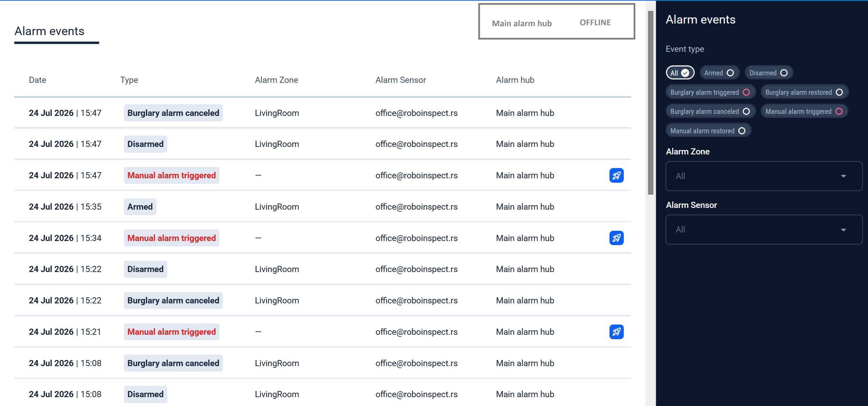868x406 pixels.
Task: Click the Alarm Sensor column header
Action: [401, 80]
